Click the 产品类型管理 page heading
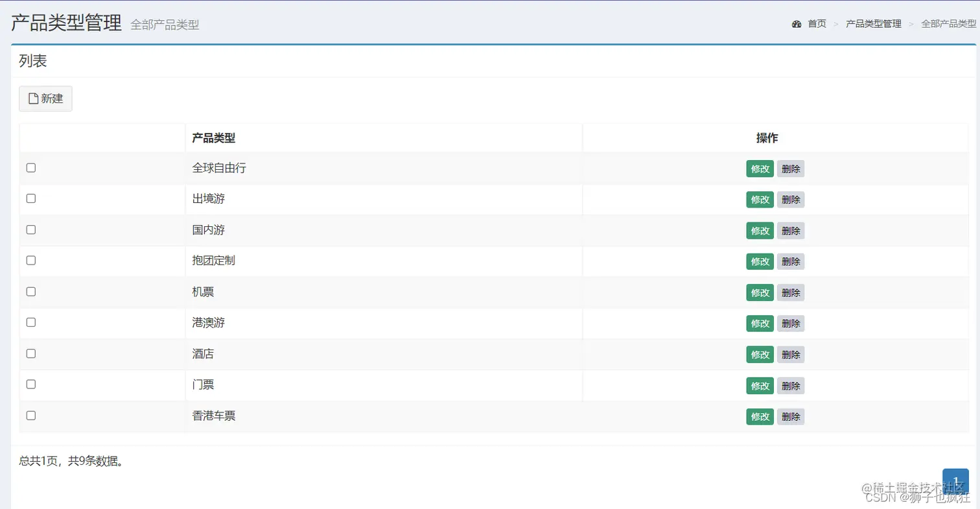This screenshot has height=509, width=980. tap(67, 23)
